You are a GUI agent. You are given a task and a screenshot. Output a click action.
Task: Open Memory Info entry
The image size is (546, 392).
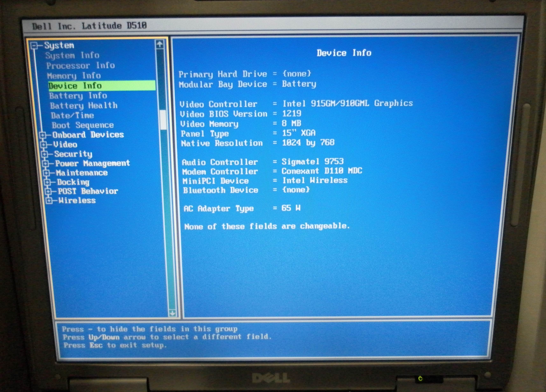pos(74,76)
